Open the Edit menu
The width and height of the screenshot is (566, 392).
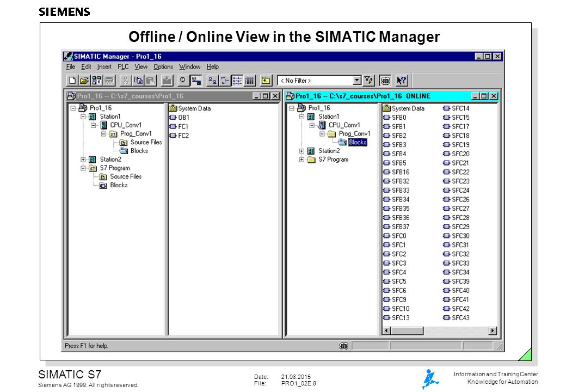(x=86, y=67)
